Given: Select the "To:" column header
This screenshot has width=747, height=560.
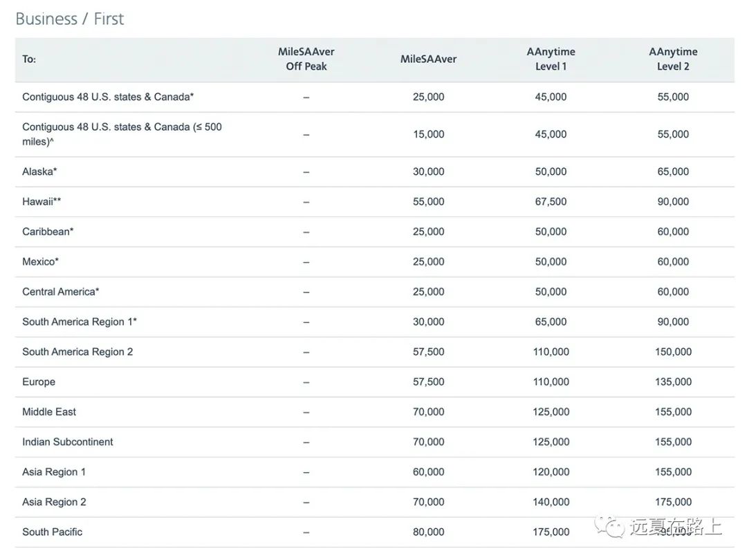Looking at the screenshot, I should (x=29, y=59).
